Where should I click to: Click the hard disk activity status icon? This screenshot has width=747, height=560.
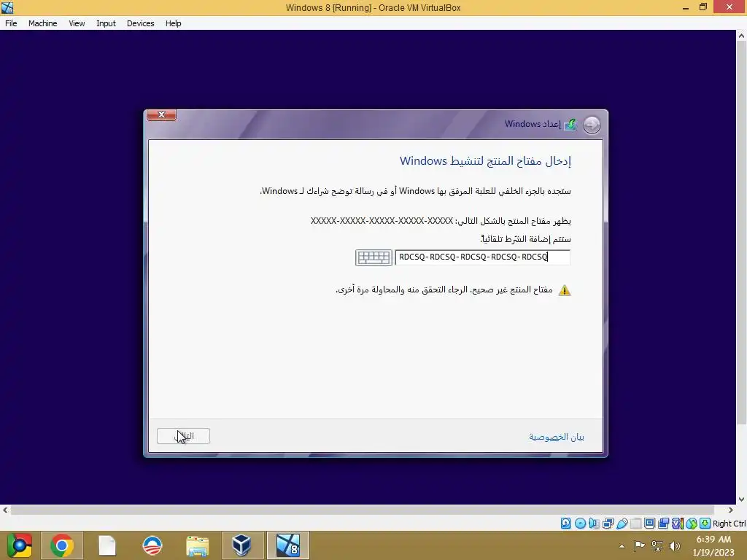[x=565, y=524]
